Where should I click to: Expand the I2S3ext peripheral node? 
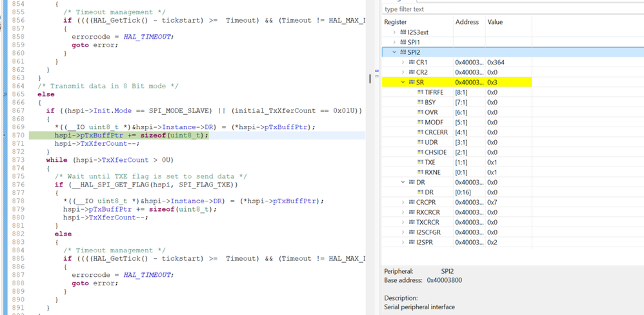coord(395,32)
